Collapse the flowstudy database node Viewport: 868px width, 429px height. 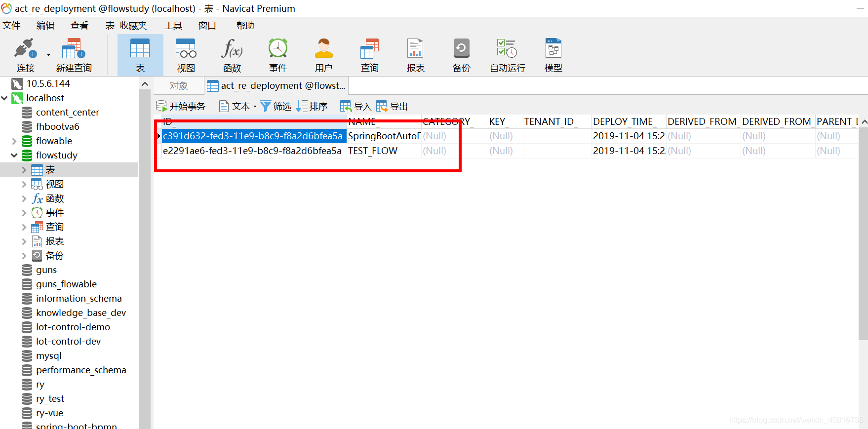[x=14, y=156]
